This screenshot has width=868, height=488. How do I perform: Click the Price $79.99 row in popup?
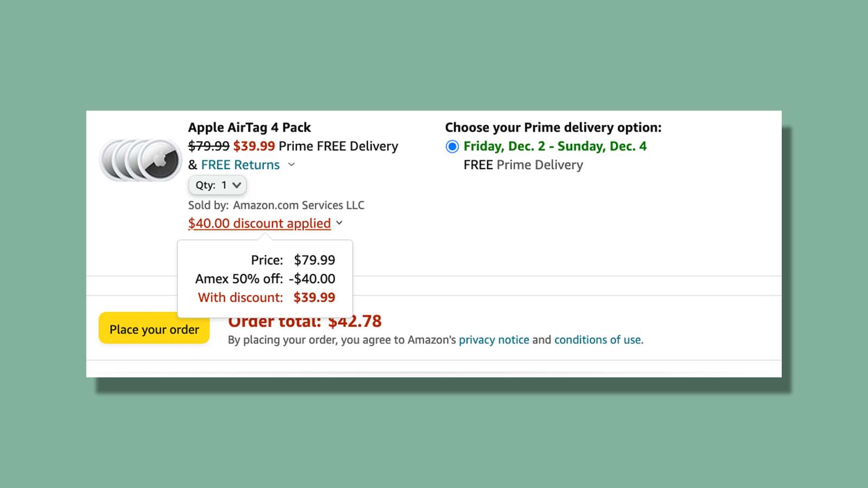(x=292, y=260)
